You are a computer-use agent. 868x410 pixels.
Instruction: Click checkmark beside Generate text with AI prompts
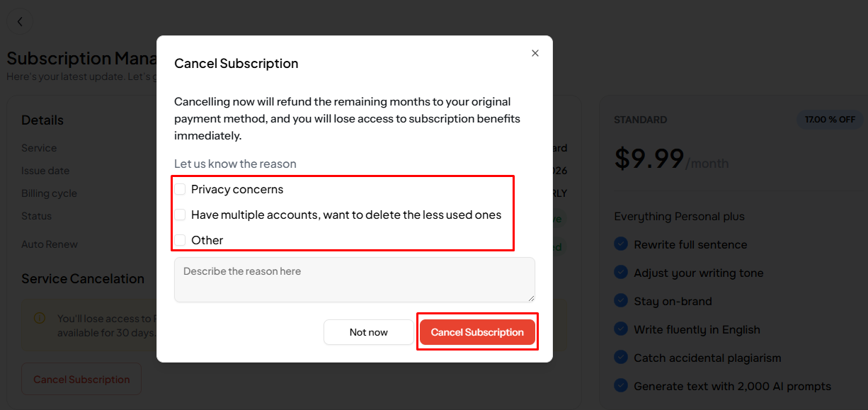621,386
